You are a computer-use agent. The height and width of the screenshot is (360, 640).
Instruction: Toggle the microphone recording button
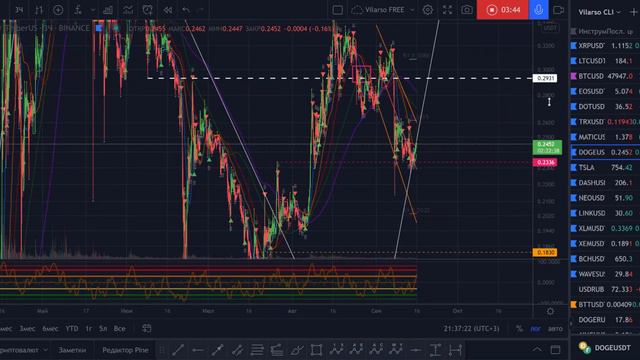pos(538,10)
